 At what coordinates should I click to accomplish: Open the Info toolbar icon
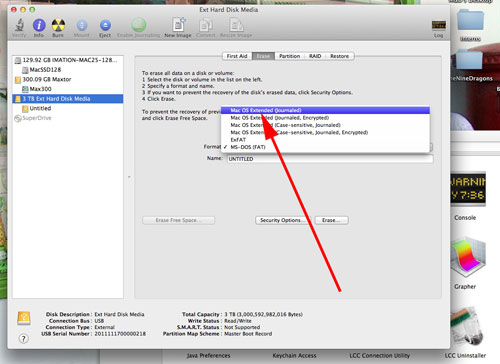pyautogui.click(x=39, y=25)
